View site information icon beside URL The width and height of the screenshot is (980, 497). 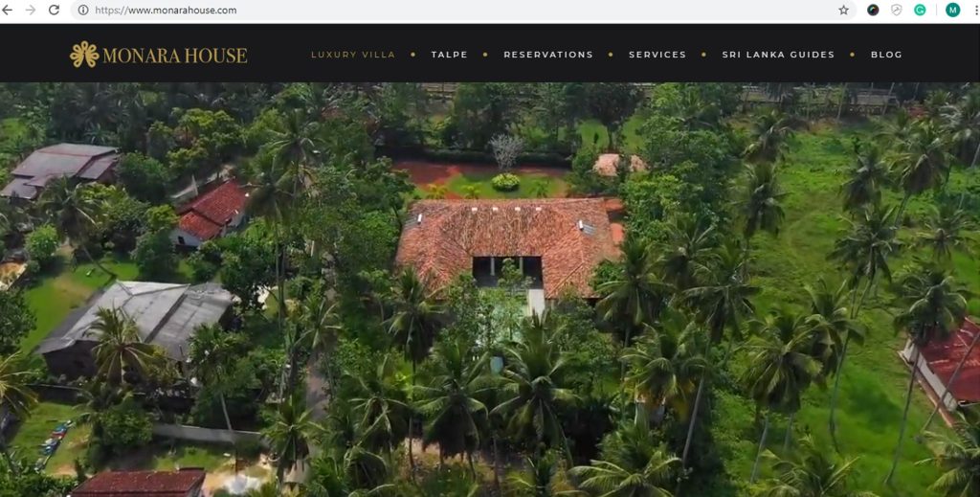point(83,10)
